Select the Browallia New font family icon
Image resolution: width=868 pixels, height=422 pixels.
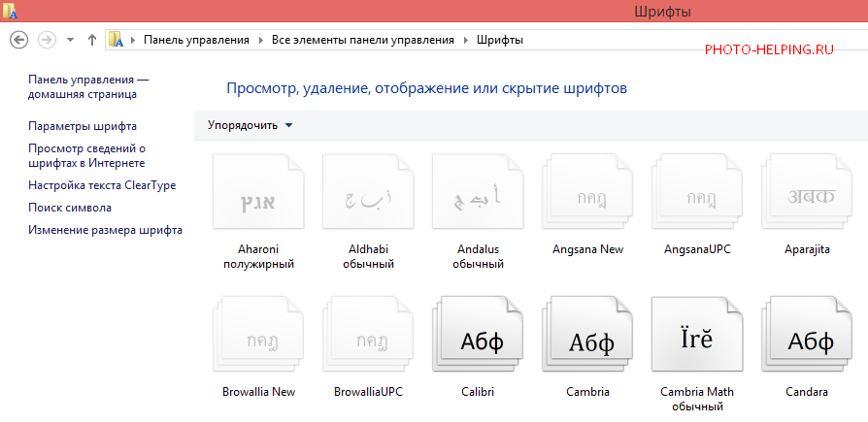click(x=258, y=334)
